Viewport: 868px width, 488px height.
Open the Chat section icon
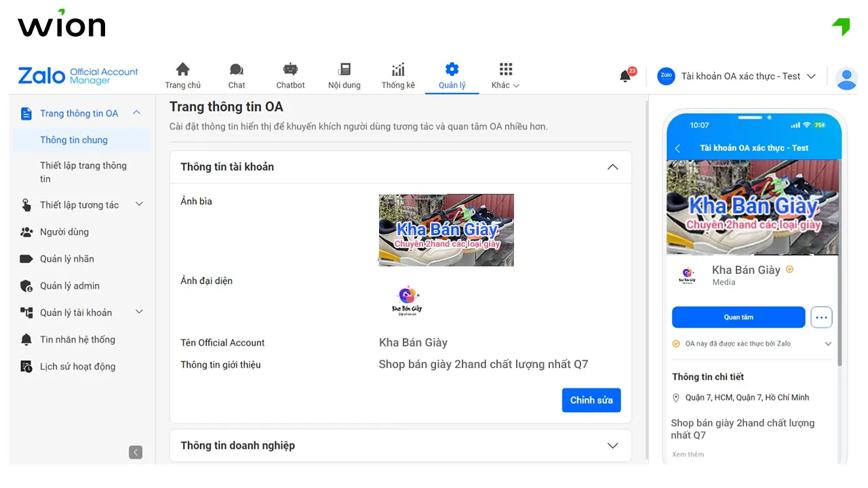pos(237,70)
